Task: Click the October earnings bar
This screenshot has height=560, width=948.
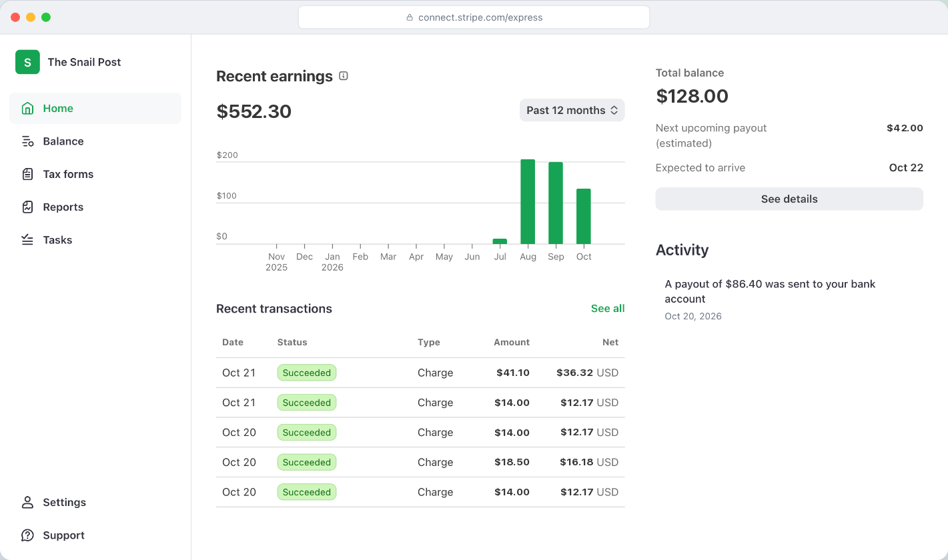Action: click(x=584, y=216)
